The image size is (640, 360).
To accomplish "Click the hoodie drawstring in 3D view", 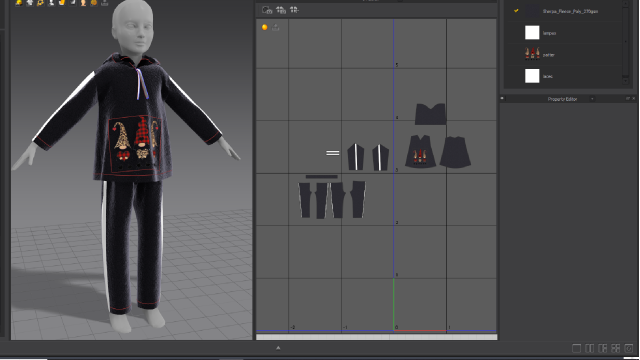I will click(x=142, y=84).
